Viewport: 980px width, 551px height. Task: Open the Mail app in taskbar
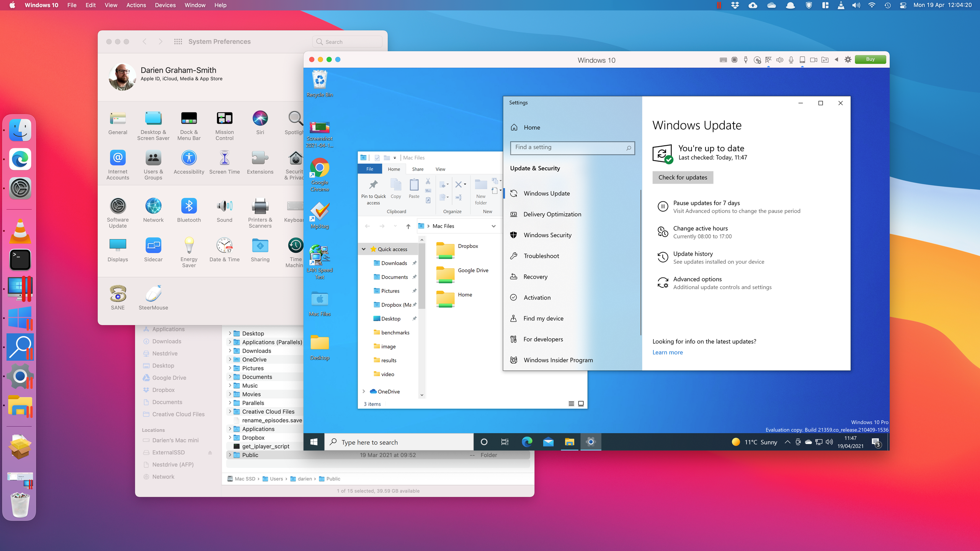point(548,442)
